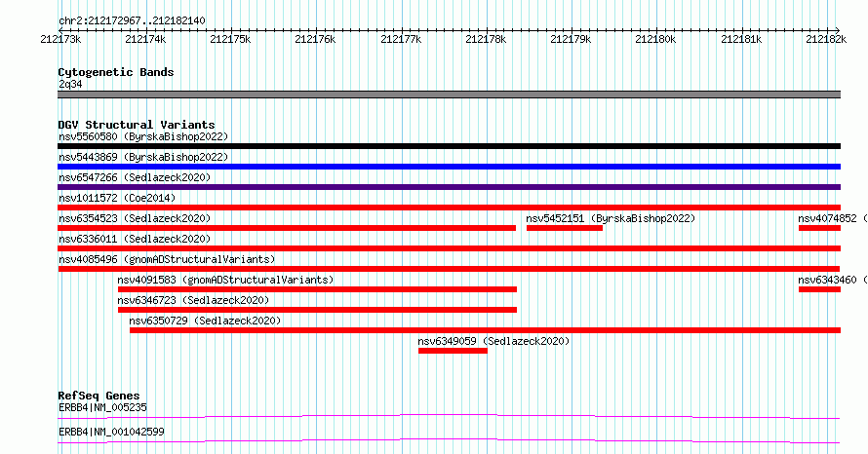Click the ERBB4 NM_001042599 gene line
The width and height of the screenshot is (868, 454).
point(449,440)
